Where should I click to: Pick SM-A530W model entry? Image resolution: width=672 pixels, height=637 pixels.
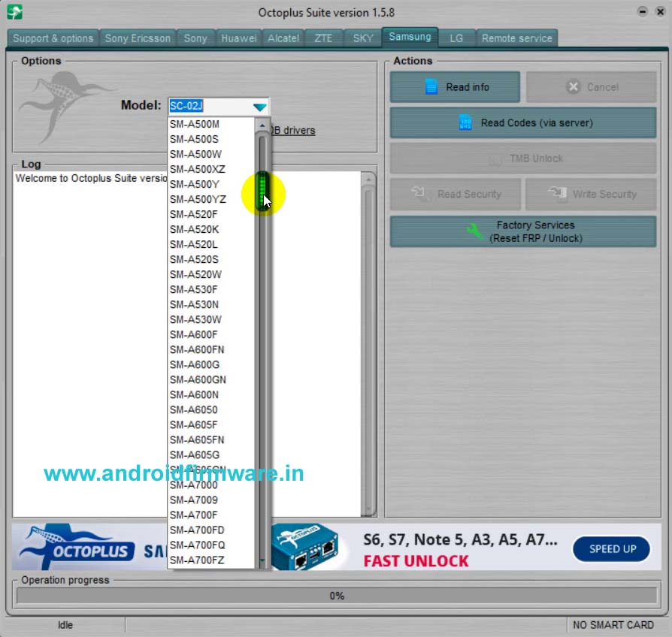[x=211, y=319]
